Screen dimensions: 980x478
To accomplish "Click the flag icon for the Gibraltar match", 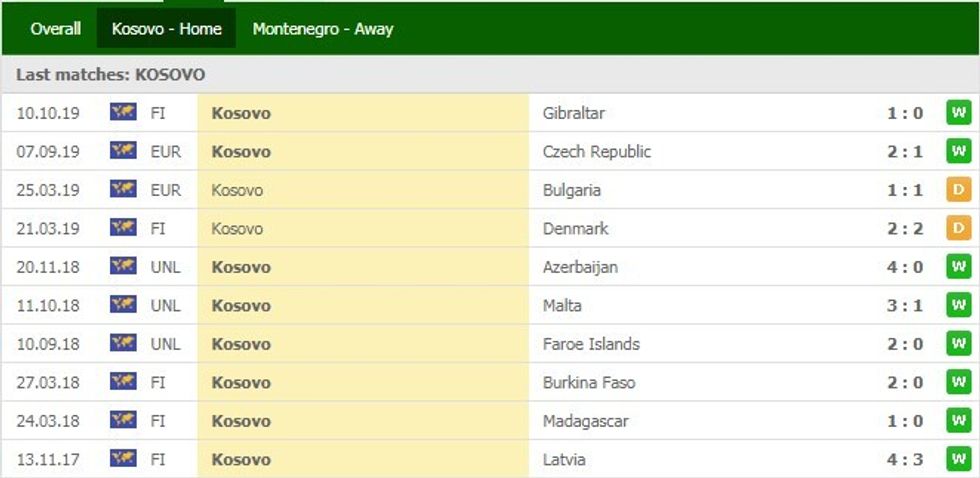I will [123, 113].
